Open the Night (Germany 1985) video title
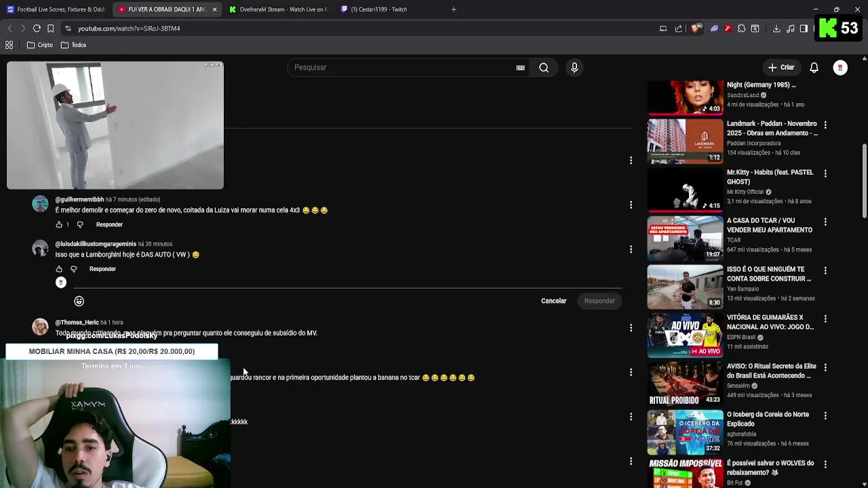This screenshot has width=868, height=488. (x=761, y=85)
